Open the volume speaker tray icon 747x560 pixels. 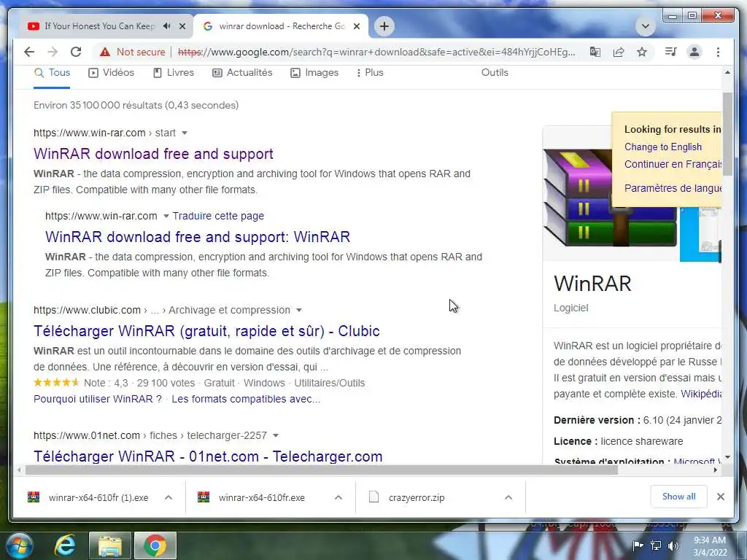pyautogui.click(x=673, y=545)
